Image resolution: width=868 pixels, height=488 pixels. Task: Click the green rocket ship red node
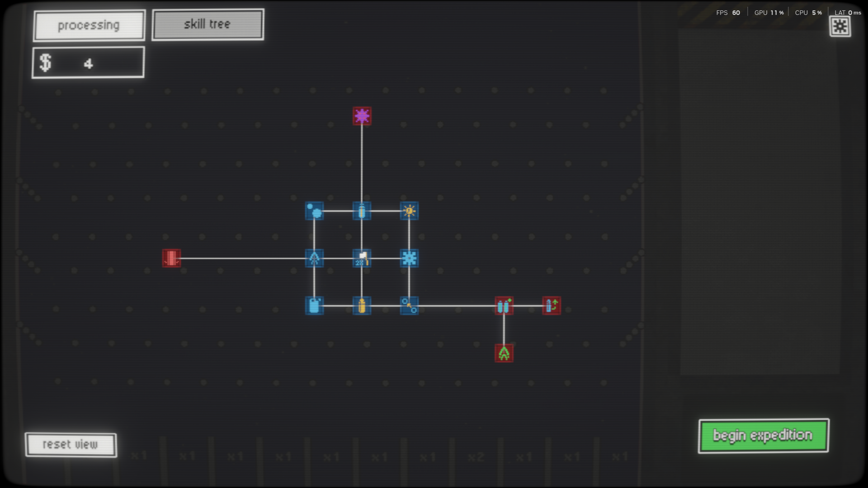pyautogui.click(x=504, y=353)
